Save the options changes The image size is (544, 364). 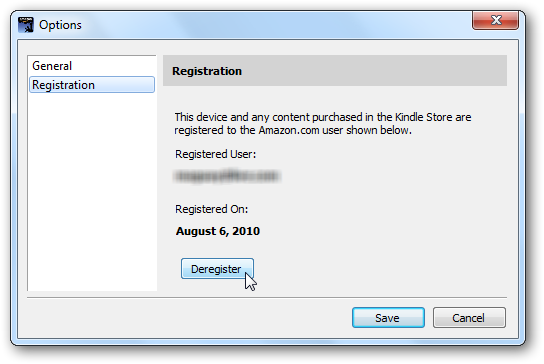388,318
